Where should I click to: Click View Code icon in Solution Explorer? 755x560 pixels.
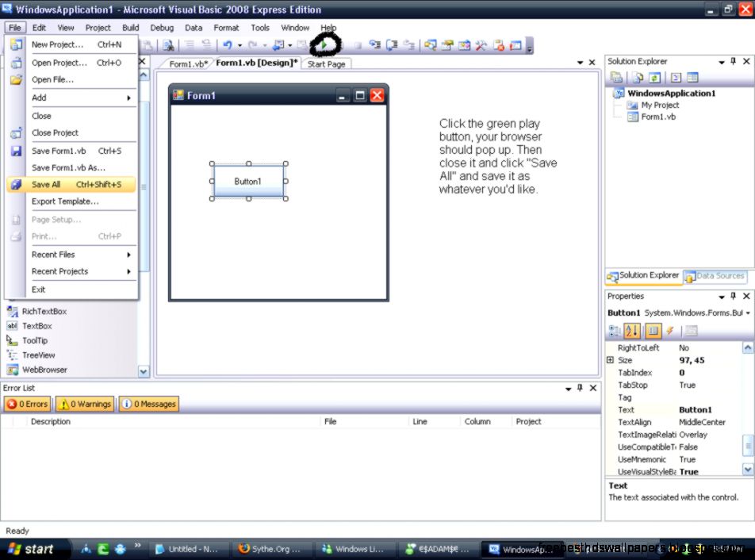point(676,77)
